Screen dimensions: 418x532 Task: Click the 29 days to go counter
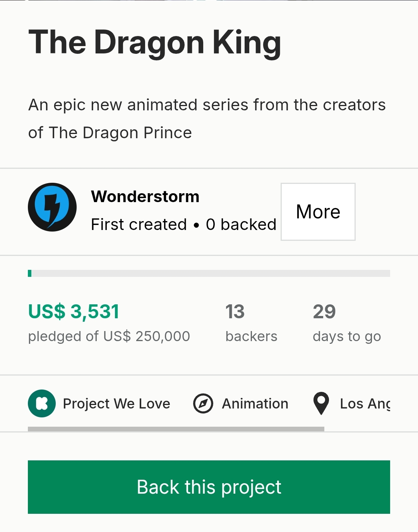point(324,312)
